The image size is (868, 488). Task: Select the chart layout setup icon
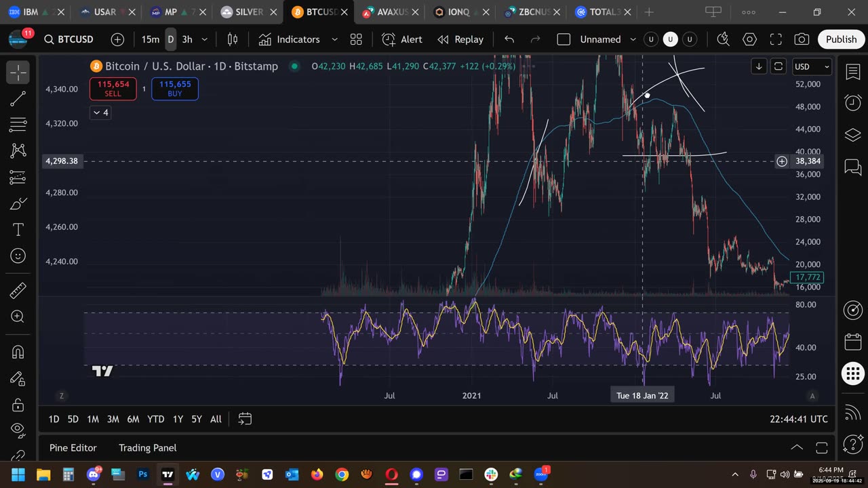click(x=564, y=39)
